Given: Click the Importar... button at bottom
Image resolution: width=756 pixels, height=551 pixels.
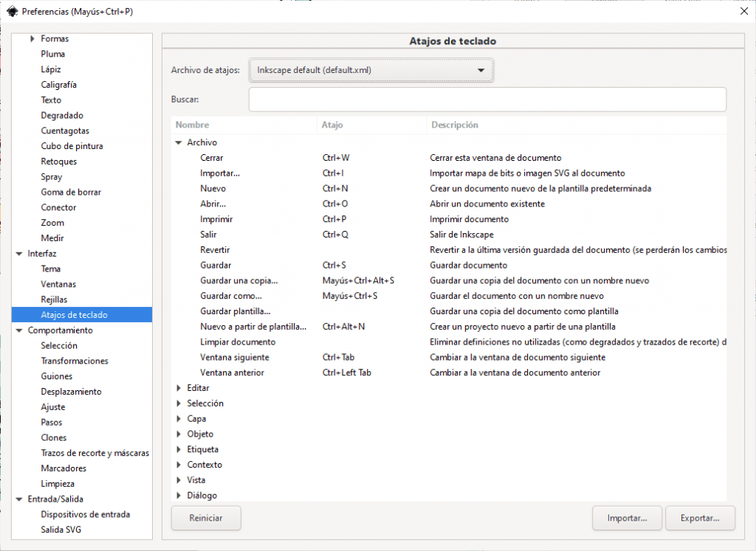Looking at the screenshot, I should [x=628, y=519].
